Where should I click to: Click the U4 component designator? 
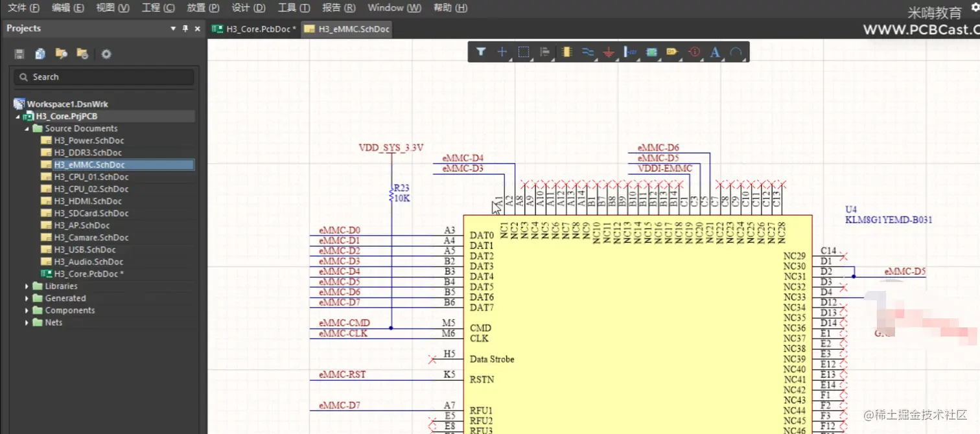point(851,210)
